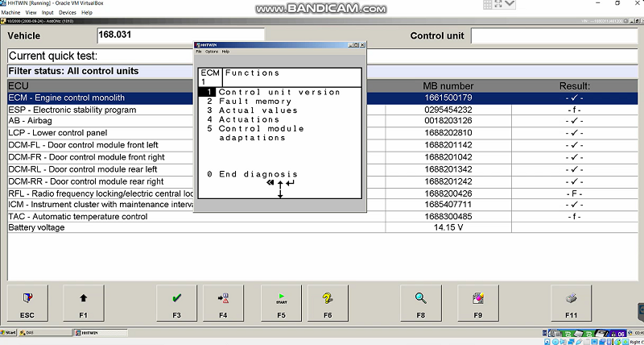This screenshot has width=644, height=345.
Task: Close the HHTWIN window
Action: [x=362, y=45]
